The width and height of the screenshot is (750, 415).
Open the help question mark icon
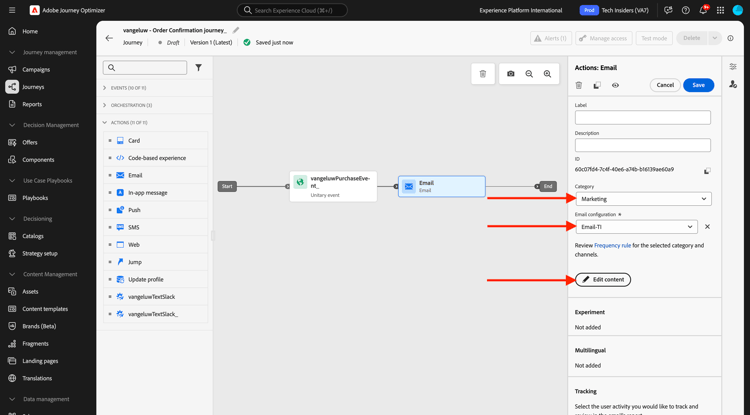tap(685, 10)
